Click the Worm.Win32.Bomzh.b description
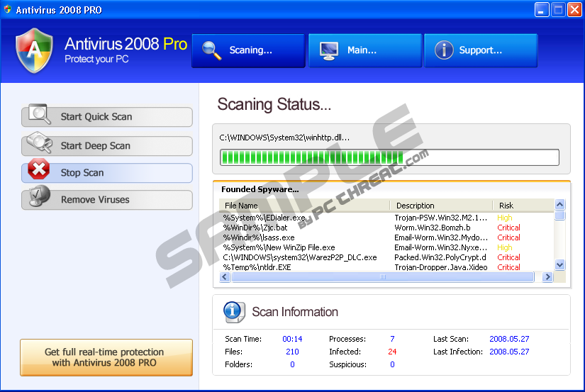The image size is (585, 392). tap(433, 228)
